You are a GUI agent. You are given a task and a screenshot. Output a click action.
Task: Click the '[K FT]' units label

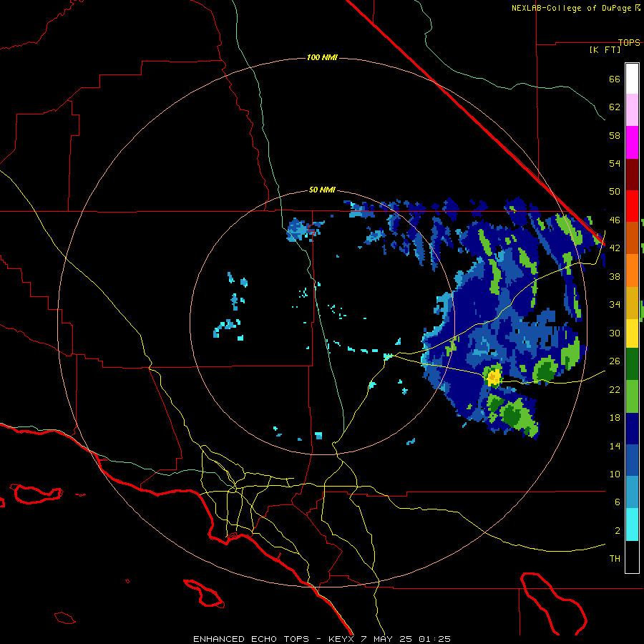[605, 49]
